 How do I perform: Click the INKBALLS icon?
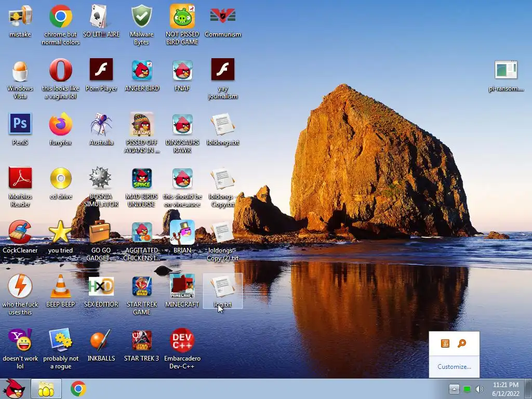coord(101,345)
